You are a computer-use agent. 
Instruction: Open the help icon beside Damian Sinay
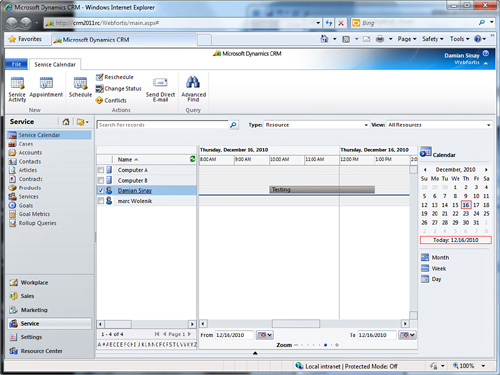tap(486, 53)
